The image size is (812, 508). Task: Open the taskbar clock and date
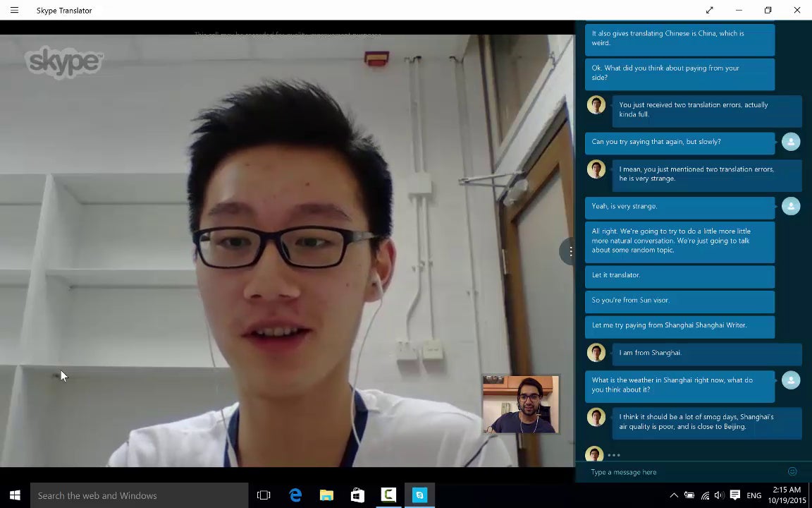(787, 495)
